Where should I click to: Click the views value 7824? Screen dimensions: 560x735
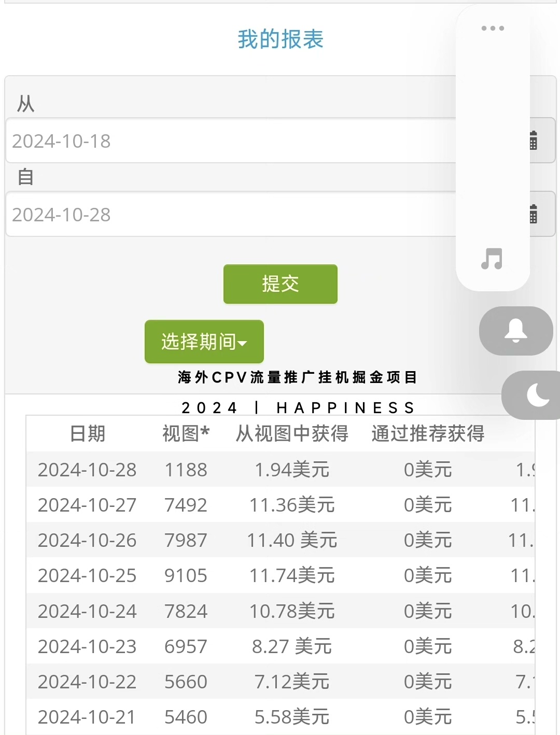[x=186, y=611]
